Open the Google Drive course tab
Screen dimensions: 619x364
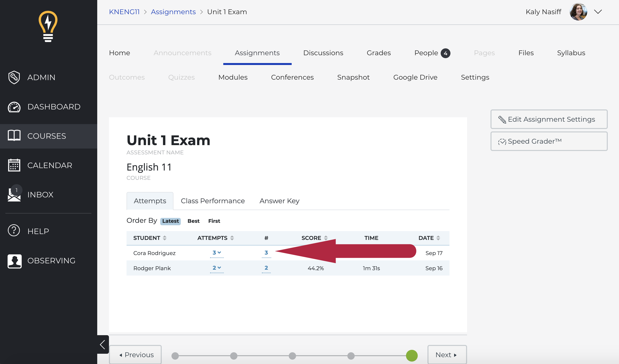415,77
